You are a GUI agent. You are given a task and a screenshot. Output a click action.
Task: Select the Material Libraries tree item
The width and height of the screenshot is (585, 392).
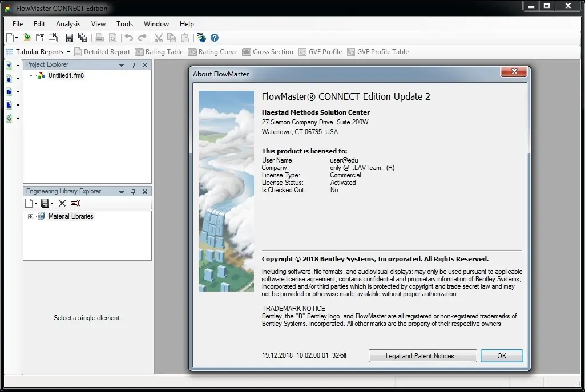[x=71, y=216]
